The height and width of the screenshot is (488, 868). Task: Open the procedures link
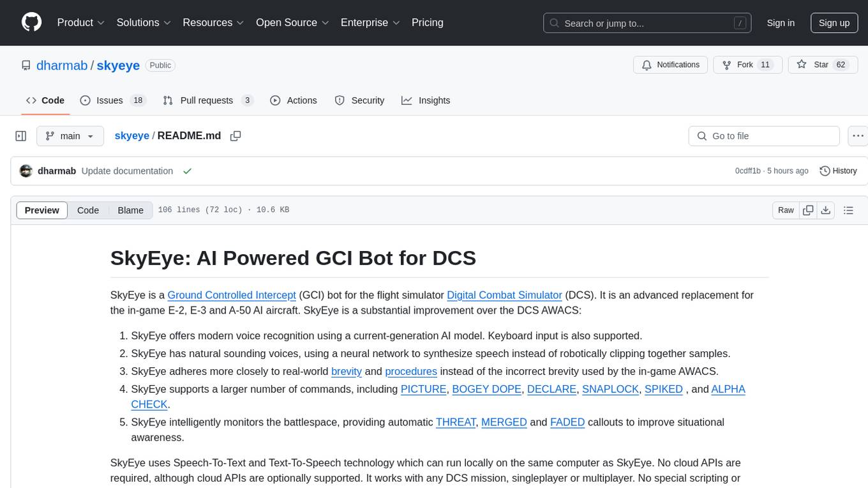point(411,371)
